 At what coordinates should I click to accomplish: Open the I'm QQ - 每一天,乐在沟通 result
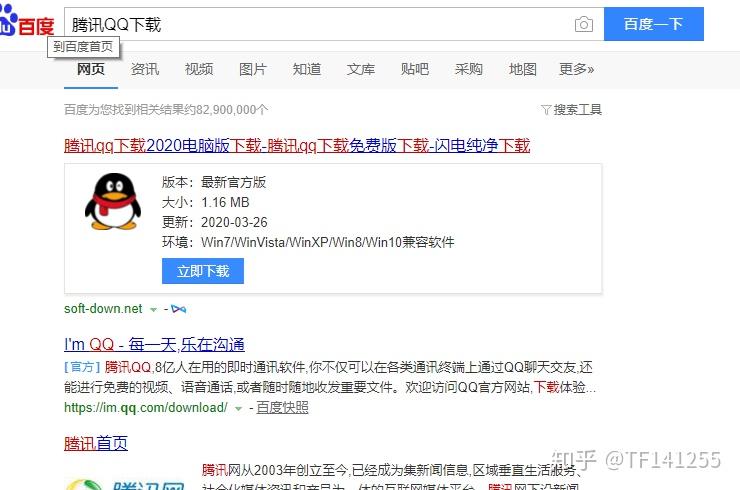pos(154,345)
